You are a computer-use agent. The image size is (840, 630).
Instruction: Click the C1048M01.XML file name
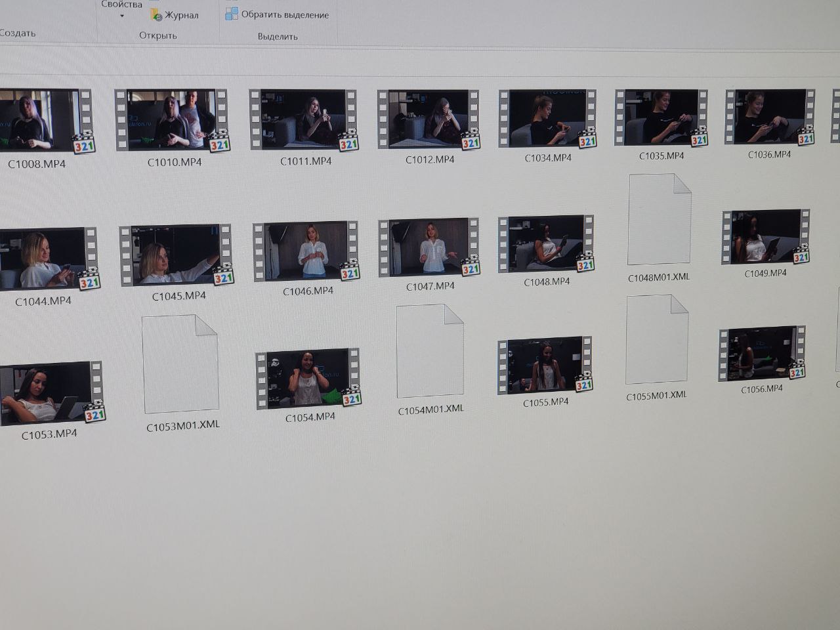(659, 278)
